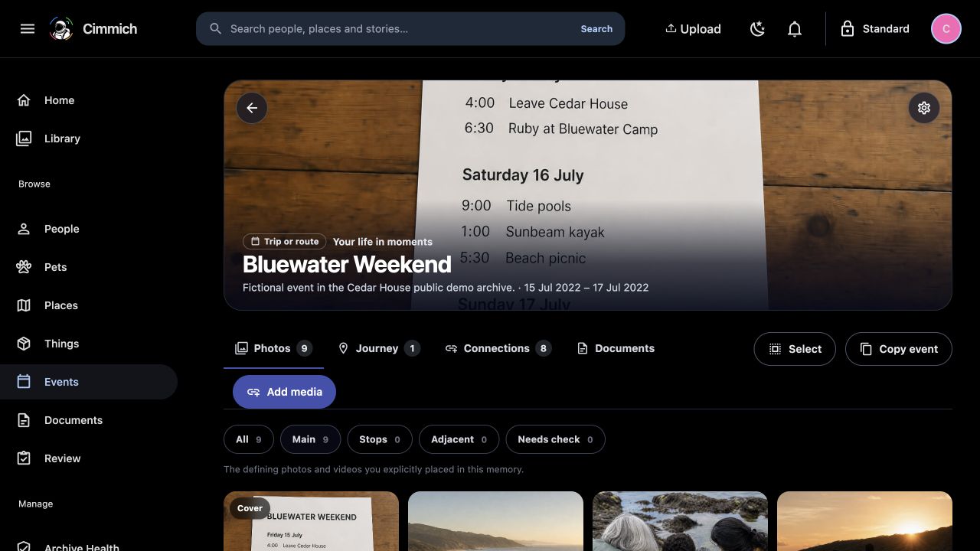Click the Copy event button

(x=899, y=349)
